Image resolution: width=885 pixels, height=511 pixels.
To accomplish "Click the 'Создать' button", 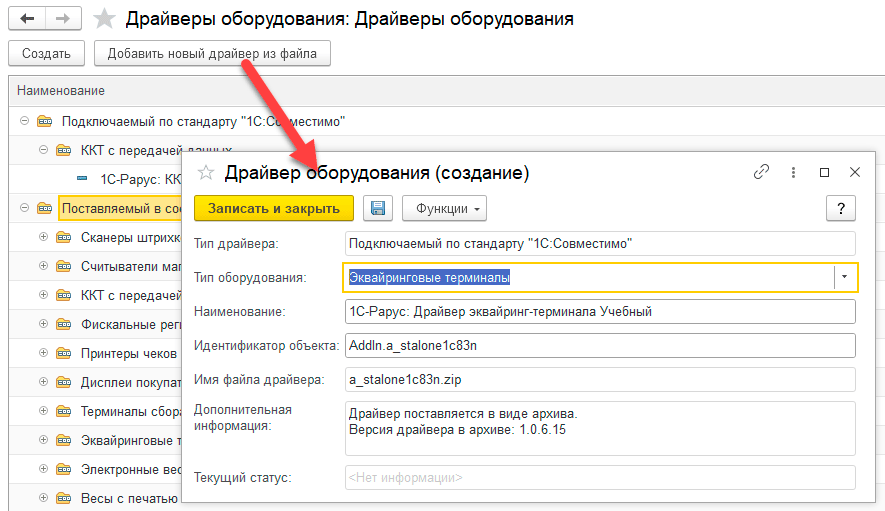I will [x=46, y=53].
